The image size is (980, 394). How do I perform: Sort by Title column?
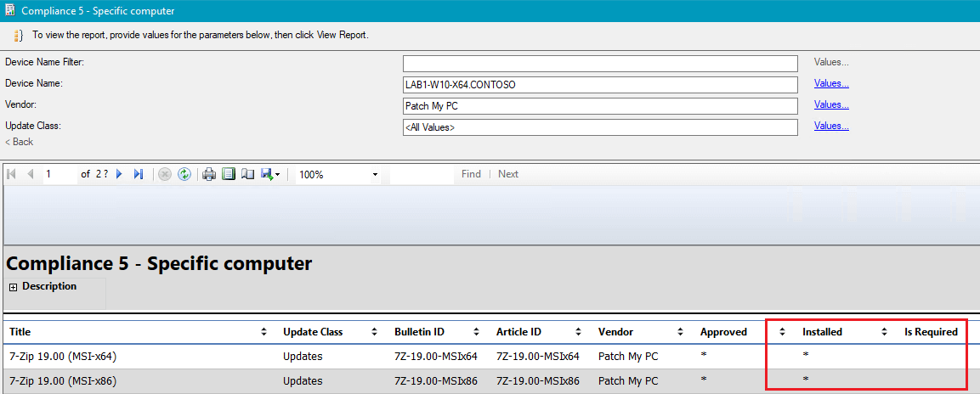(263, 332)
